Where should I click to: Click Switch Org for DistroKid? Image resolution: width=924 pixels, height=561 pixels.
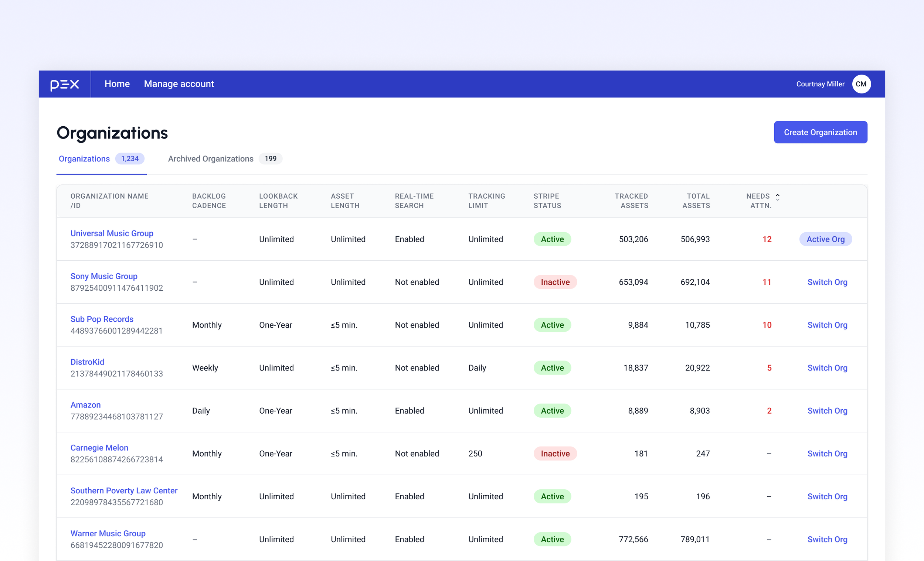(x=827, y=368)
